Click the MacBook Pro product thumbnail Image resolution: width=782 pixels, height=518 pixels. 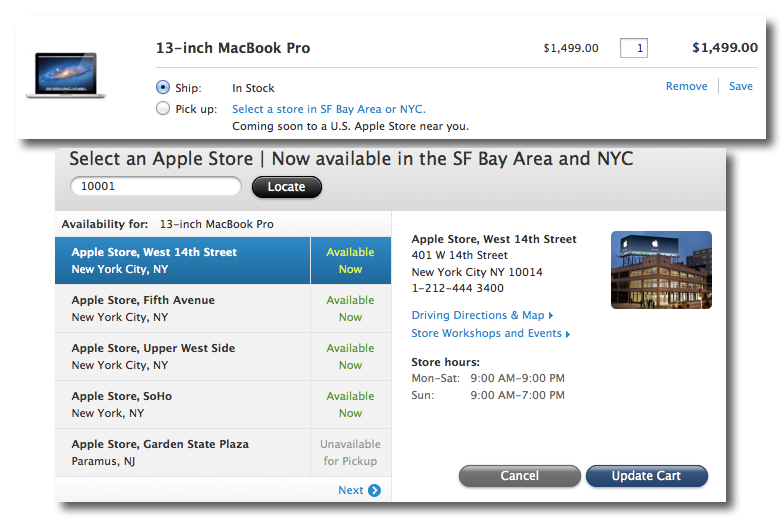coord(66,75)
